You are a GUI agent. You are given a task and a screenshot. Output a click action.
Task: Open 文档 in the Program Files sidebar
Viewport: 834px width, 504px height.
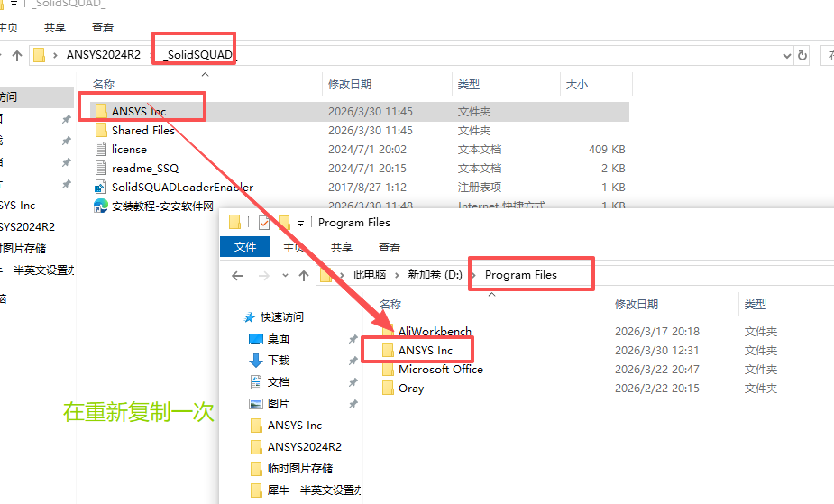270,382
